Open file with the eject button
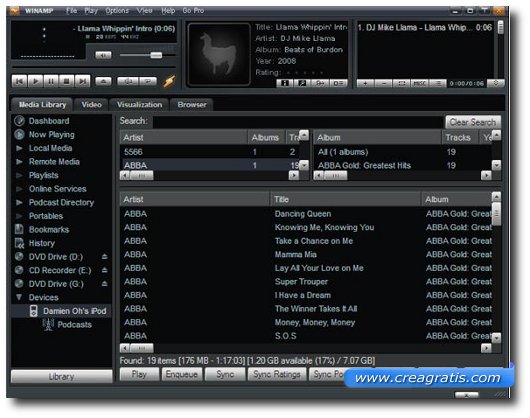 click(103, 81)
